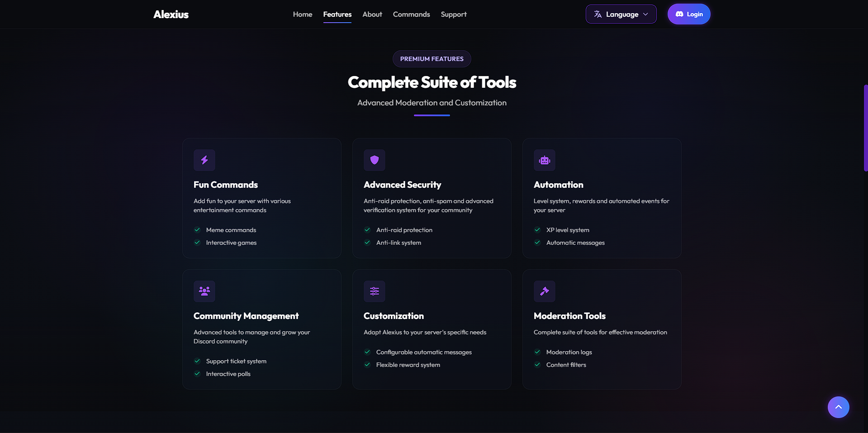This screenshot has width=868, height=433.
Task: Click the chevron arrow in the Language selector
Action: click(645, 14)
